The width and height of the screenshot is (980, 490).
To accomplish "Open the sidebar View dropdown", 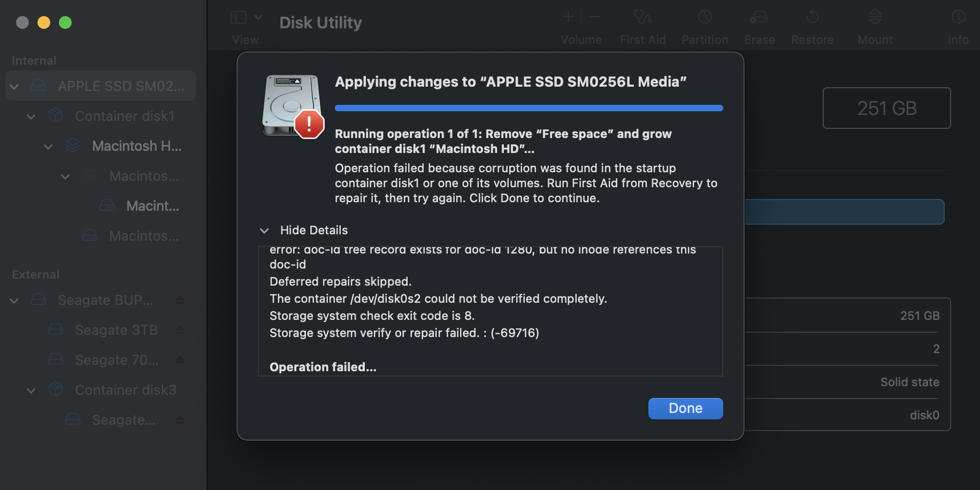I will click(246, 18).
